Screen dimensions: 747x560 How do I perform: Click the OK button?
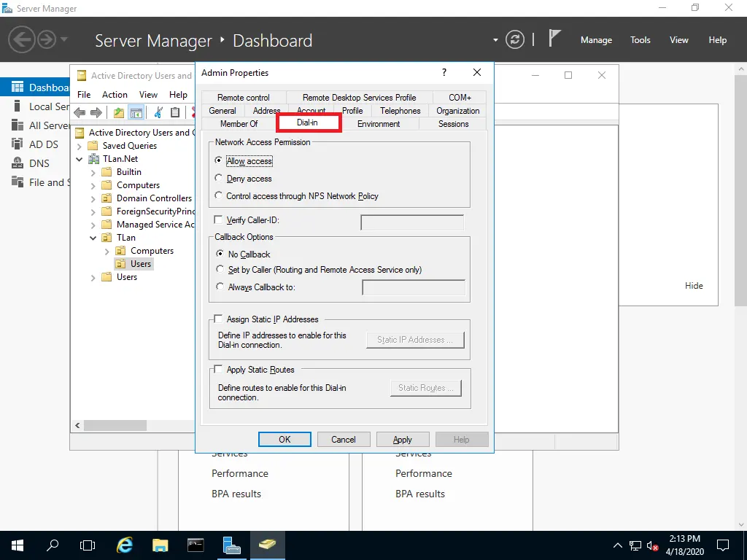(285, 439)
